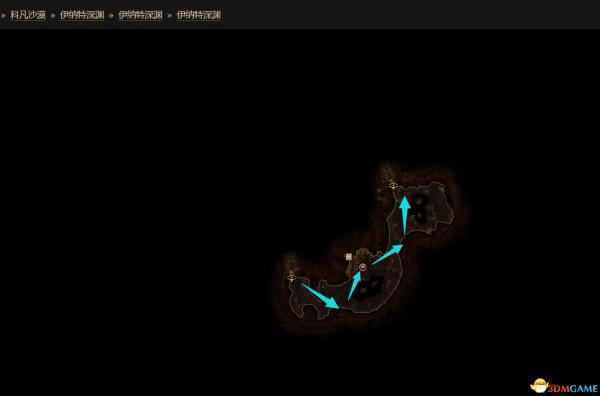
Task: Click the chevron between 科凡沙漠 and 伊纳特深渊
Action: pyautogui.click(x=53, y=16)
